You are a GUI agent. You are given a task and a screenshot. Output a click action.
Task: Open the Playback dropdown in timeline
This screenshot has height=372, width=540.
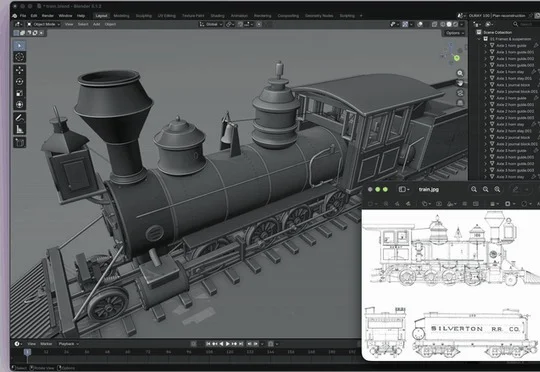click(x=68, y=344)
